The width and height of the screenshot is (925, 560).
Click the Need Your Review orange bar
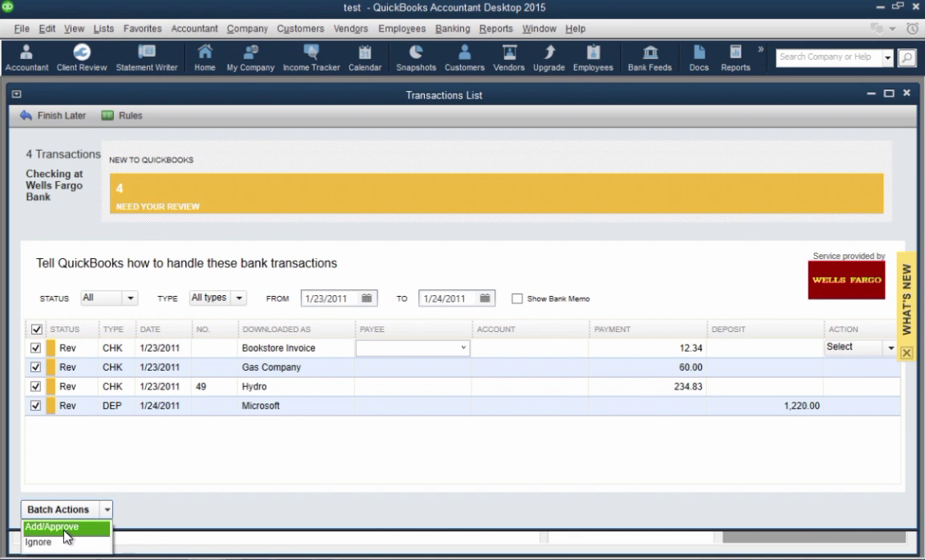point(497,193)
